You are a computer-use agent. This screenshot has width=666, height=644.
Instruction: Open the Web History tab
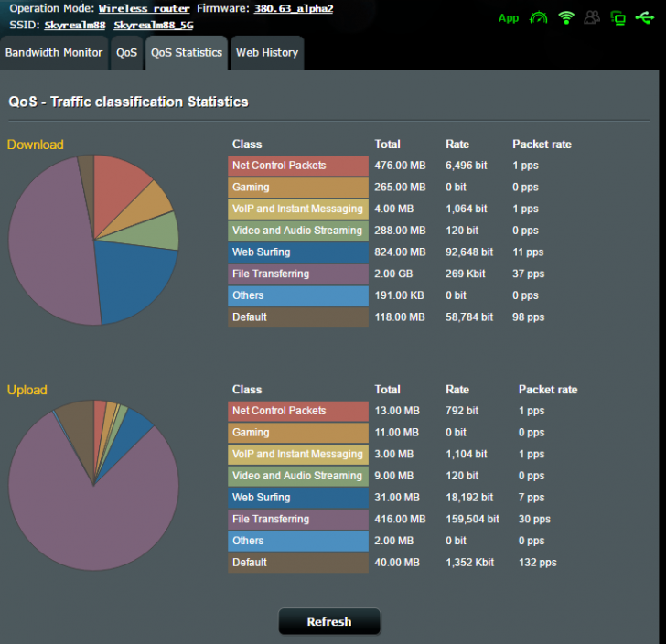click(x=267, y=53)
